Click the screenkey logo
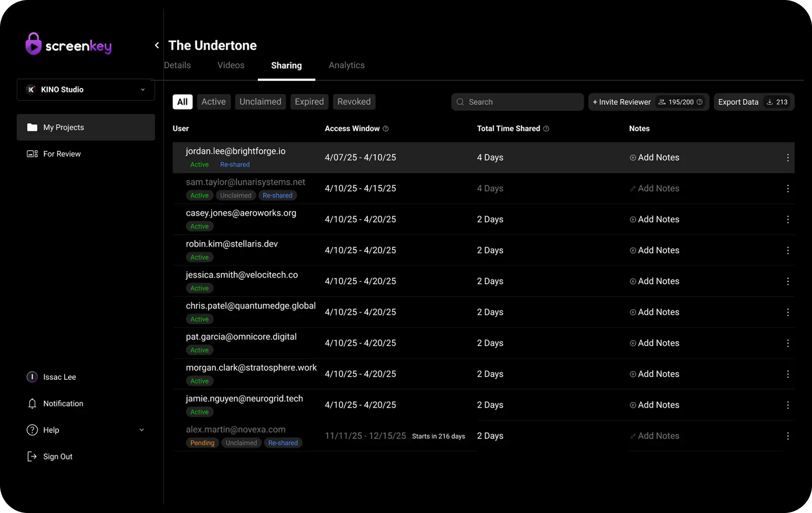This screenshot has width=812, height=513. coord(69,45)
